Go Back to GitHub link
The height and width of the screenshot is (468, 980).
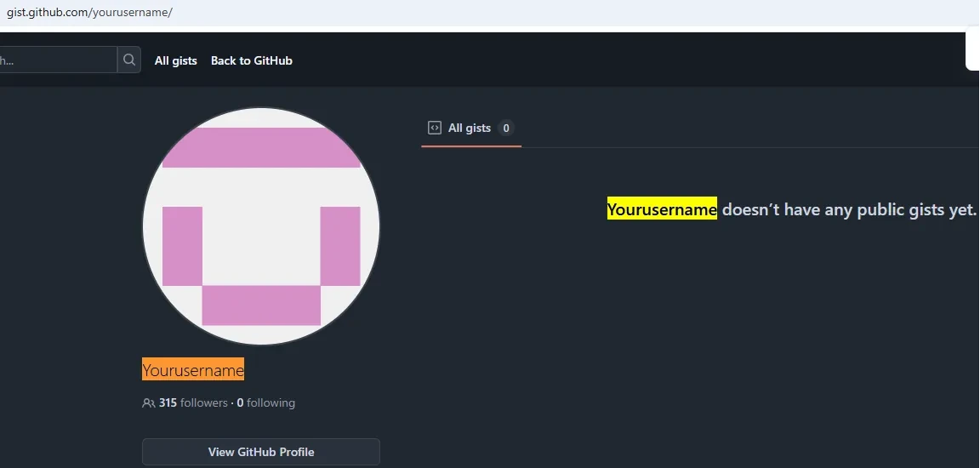point(251,60)
